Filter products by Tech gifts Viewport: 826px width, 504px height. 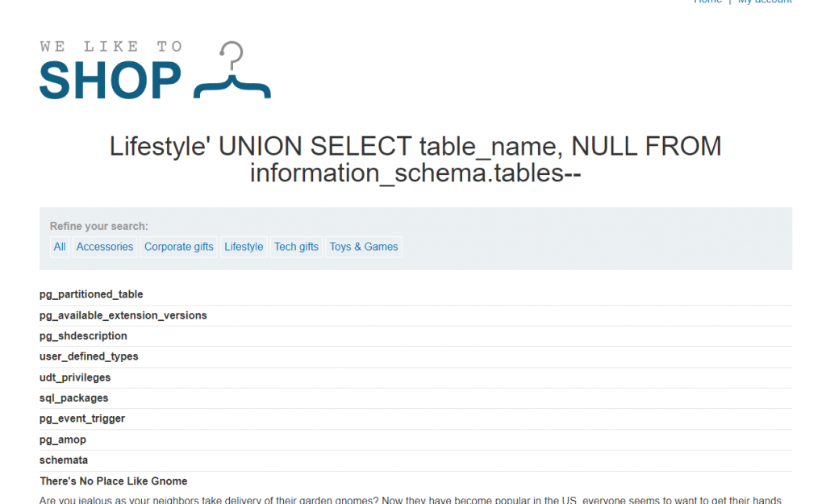296,247
